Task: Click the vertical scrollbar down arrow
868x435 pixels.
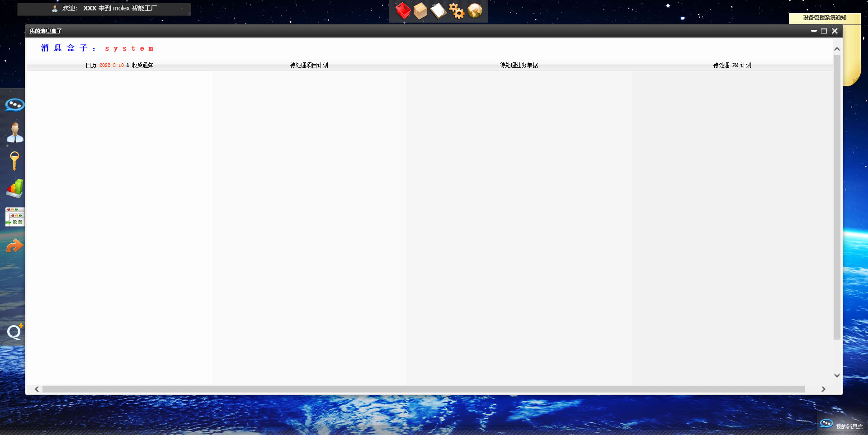Action: pos(837,375)
